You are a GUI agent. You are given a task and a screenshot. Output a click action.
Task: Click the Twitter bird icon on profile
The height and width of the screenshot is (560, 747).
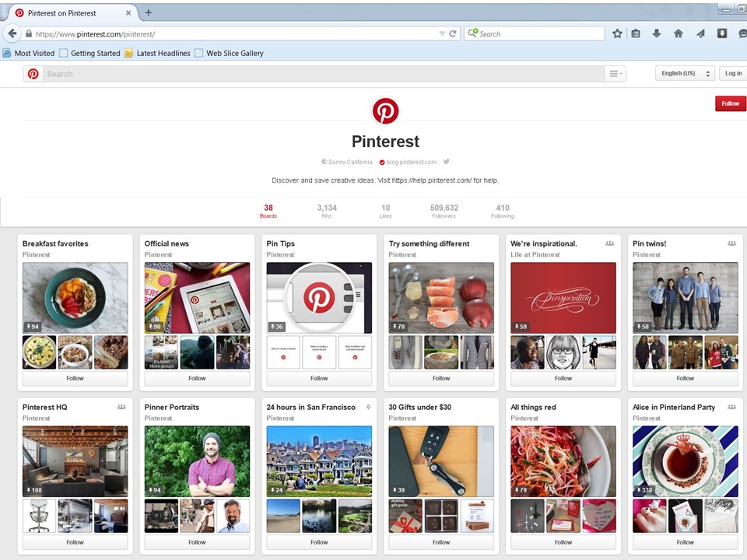(x=447, y=162)
